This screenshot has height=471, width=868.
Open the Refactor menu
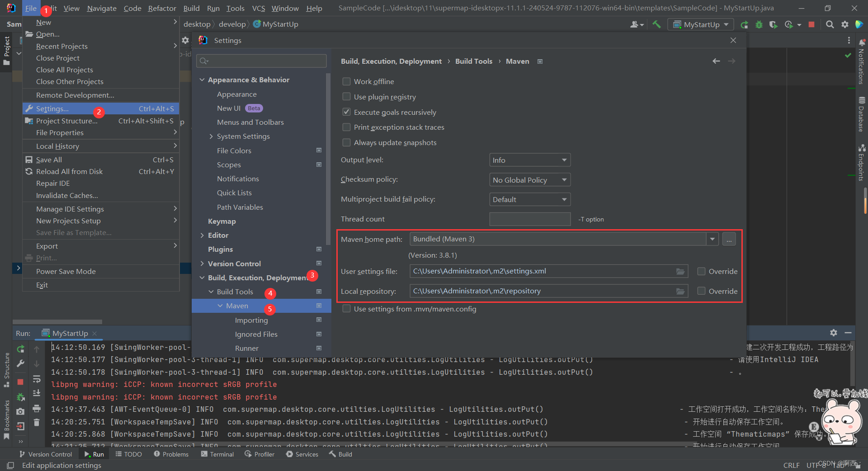162,8
